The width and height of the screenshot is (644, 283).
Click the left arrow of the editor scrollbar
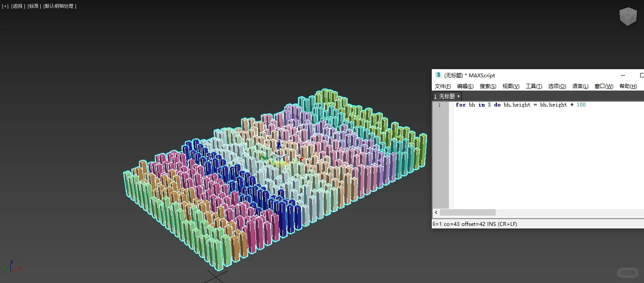coord(436,212)
